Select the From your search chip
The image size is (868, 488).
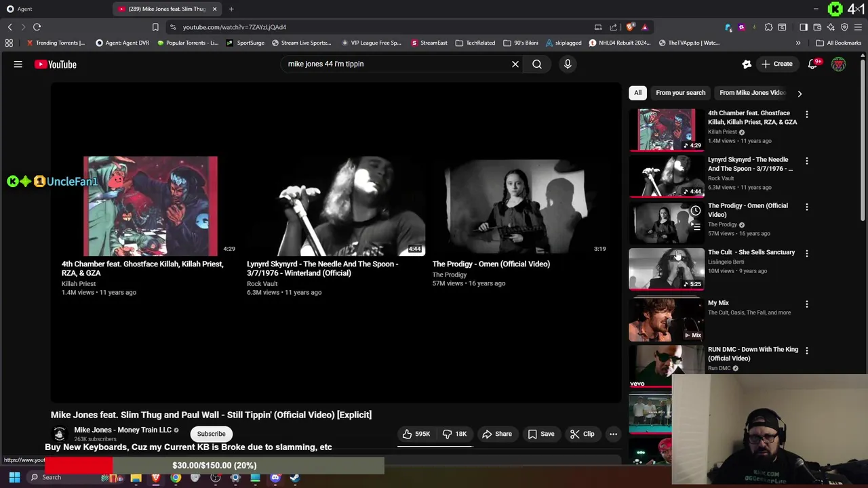click(x=680, y=93)
